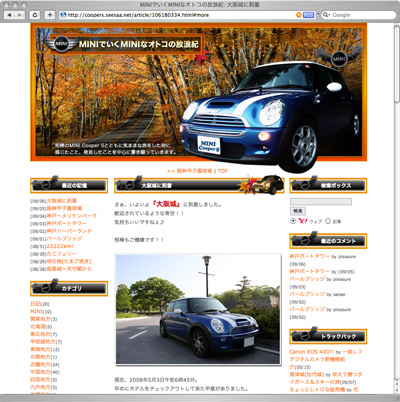Open the 四国地方 category
The height and width of the screenshot is (402, 400).
(x=40, y=379)
